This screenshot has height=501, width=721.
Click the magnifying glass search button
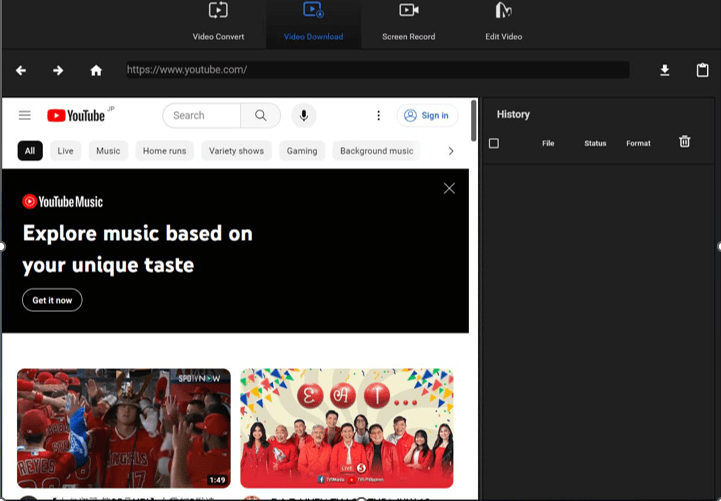[260, 115]
